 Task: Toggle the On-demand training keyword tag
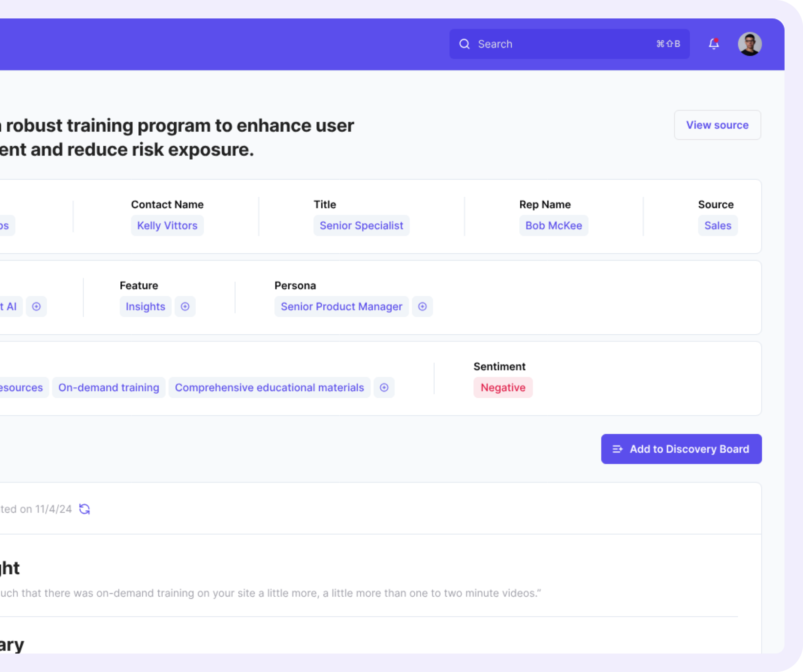tap(109, 388)
